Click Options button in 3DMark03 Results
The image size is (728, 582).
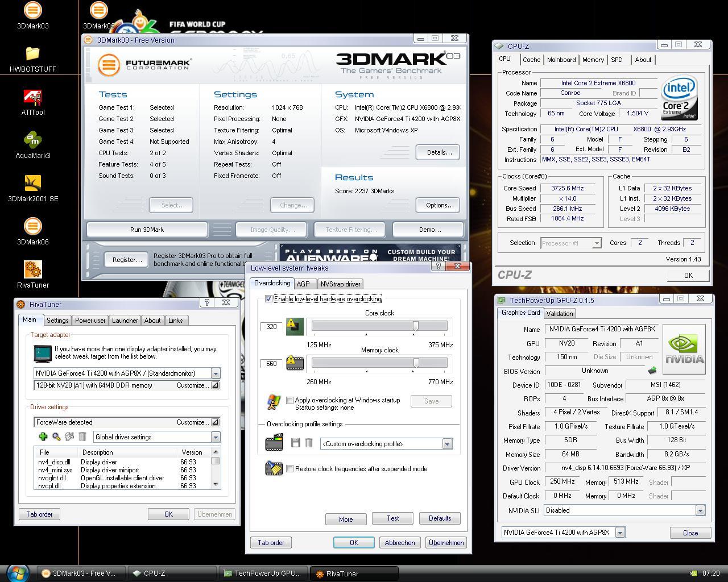[x=438, y=205]
